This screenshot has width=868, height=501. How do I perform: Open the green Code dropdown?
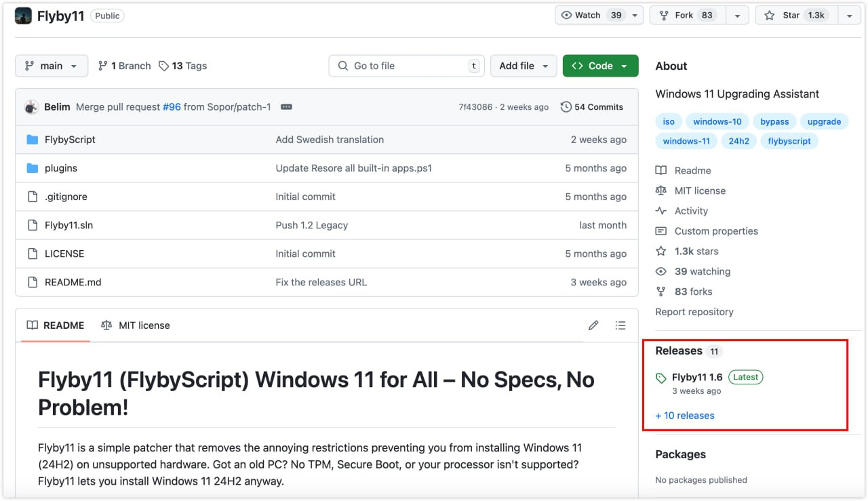coord(600,66)
